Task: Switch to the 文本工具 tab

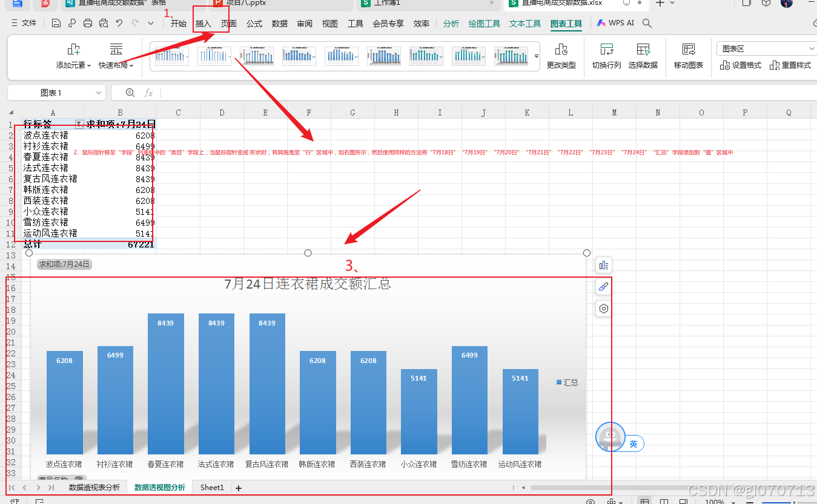Action: [525, 24]
